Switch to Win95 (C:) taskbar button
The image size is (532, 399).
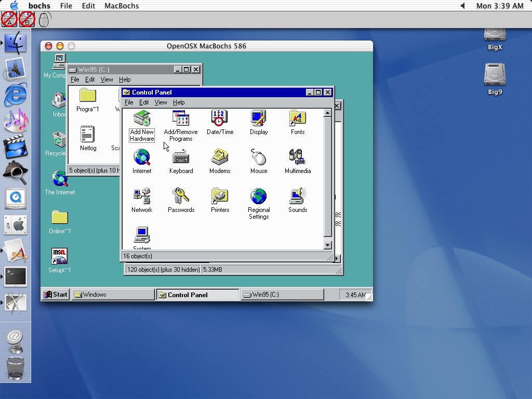(282, 295)
